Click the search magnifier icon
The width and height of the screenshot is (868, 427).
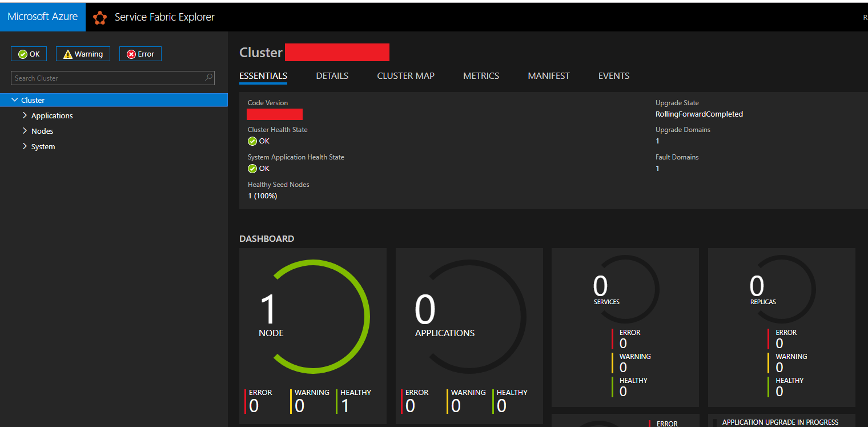click(208, 78)
